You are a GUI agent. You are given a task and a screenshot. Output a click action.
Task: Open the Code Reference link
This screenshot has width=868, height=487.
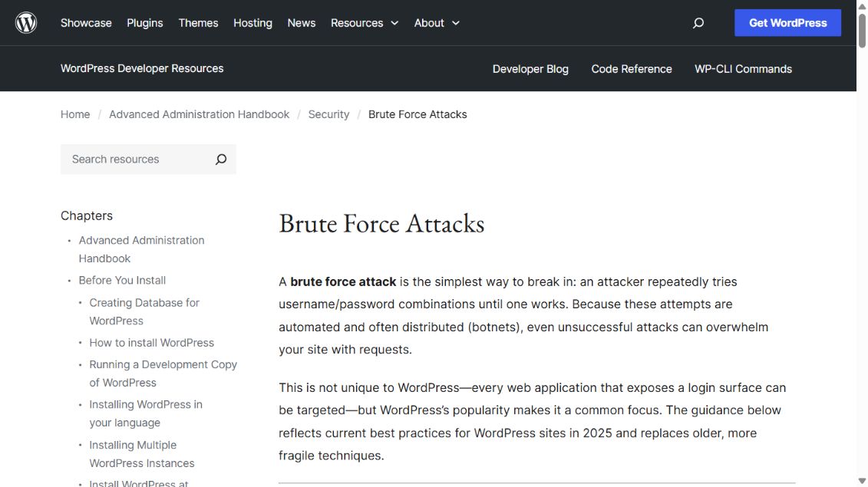point(631,69)
